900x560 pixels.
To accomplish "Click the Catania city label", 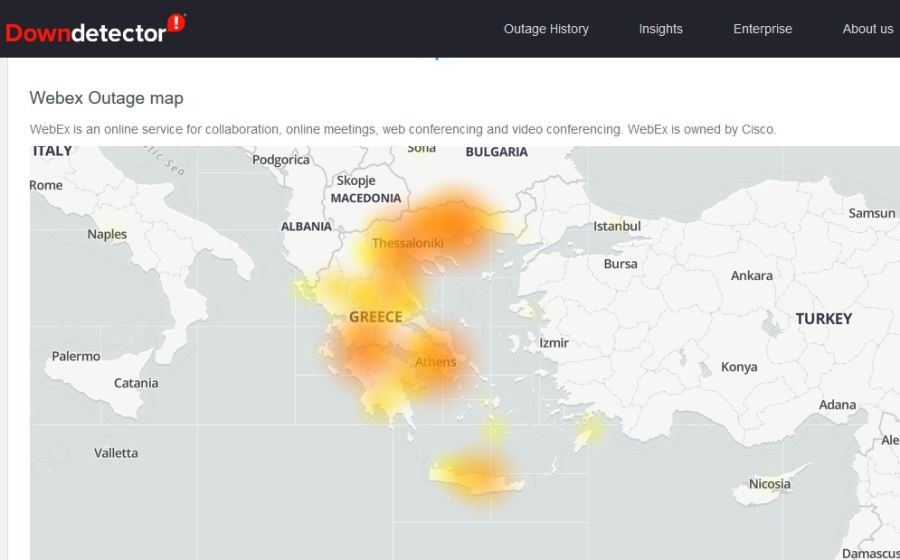I will pyautogui.click(x=135, y=383).
